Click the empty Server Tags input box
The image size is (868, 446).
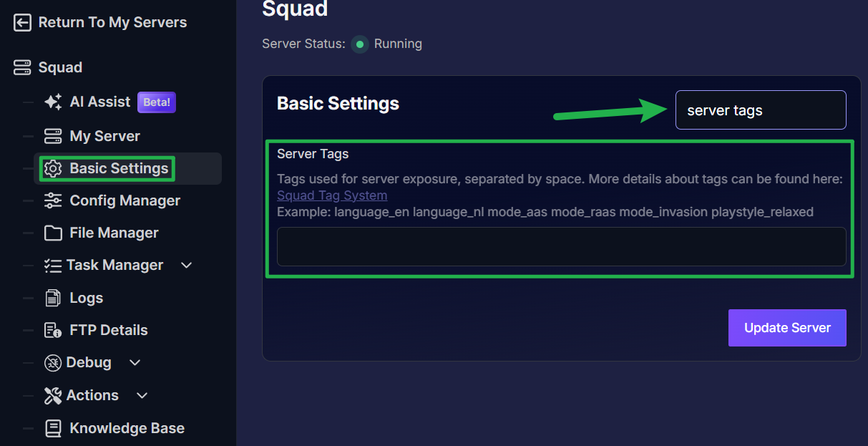pyautogui.click(x=562, y=247)
